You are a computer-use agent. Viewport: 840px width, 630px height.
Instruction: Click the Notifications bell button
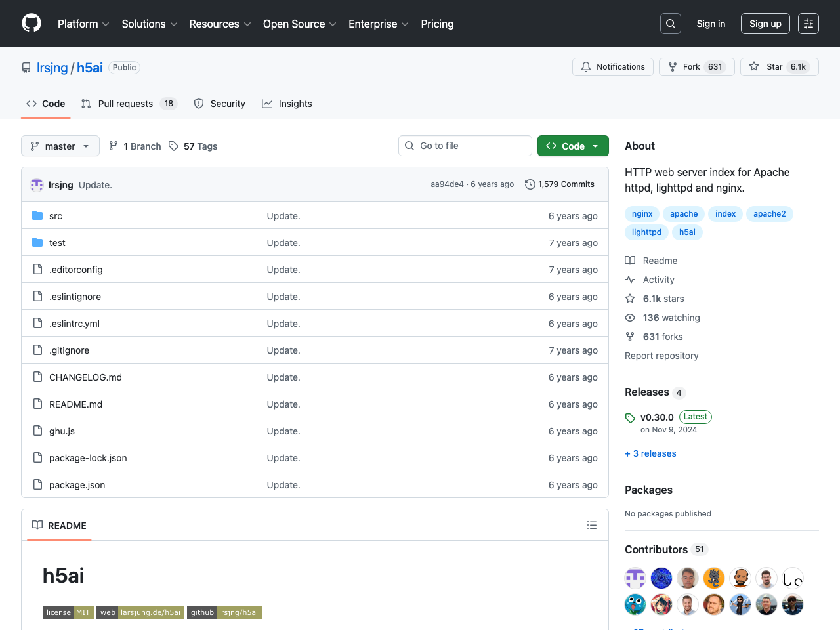tap(613, 67)
